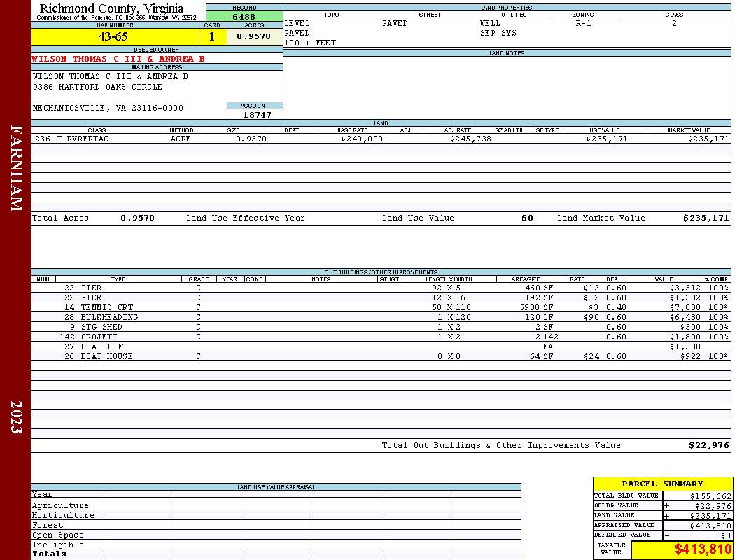Click the adjusted rate $245,738

coord(470,139)
